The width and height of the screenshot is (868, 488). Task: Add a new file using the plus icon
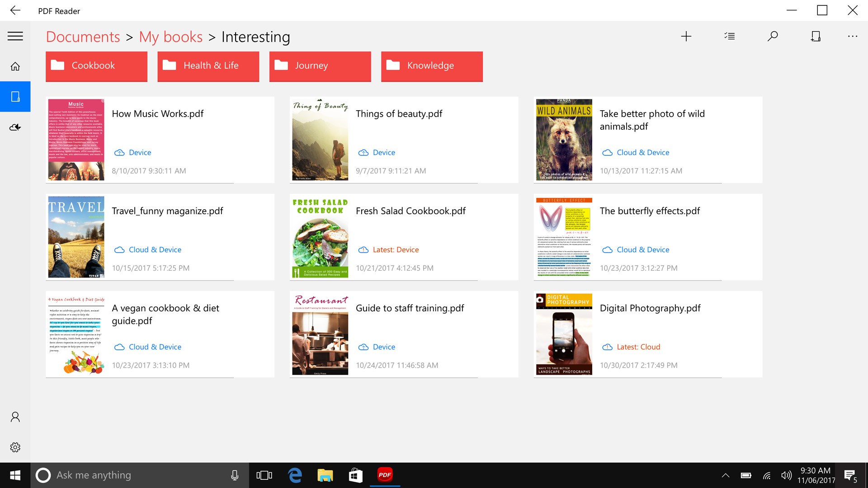coord(686,36)
